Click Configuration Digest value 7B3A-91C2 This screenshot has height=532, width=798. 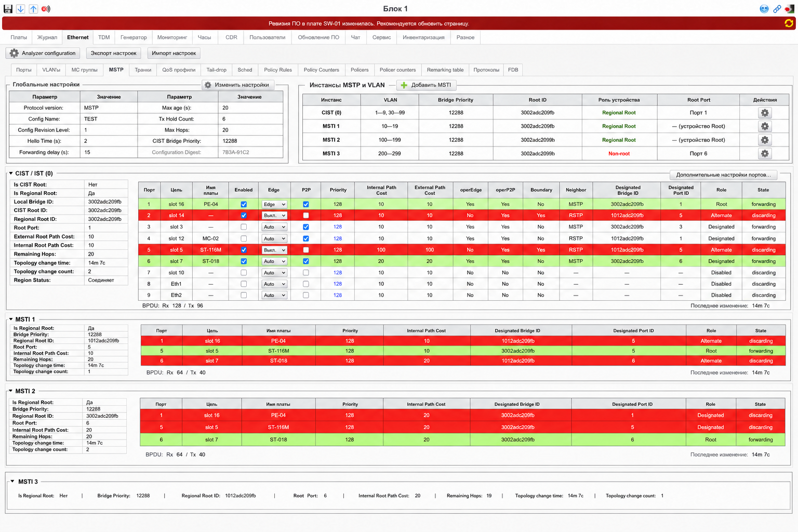click(x=235, y=152)
